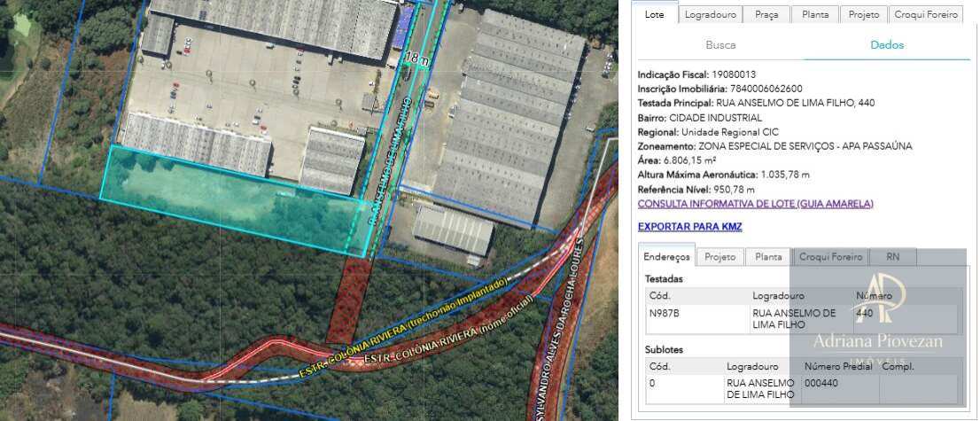This screenshot has width=980, height=421.
Task: Switch to the Busca sub-tab
Action: (x=720, y=45)
